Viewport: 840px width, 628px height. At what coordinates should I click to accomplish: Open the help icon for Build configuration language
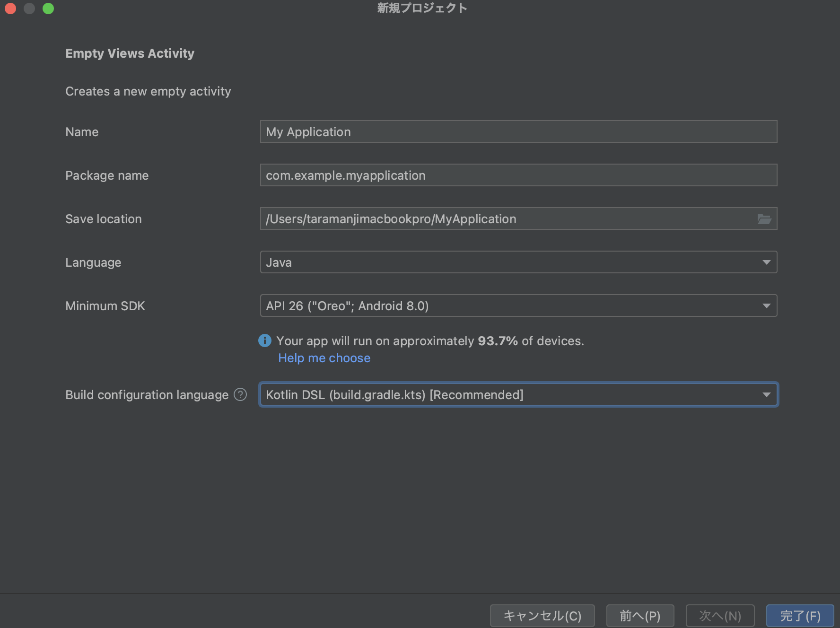coord(240,394)
